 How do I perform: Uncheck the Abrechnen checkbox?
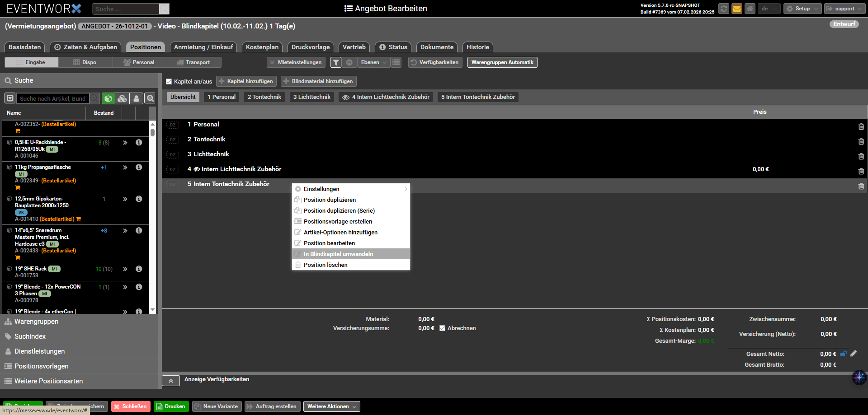coord(443,328)
